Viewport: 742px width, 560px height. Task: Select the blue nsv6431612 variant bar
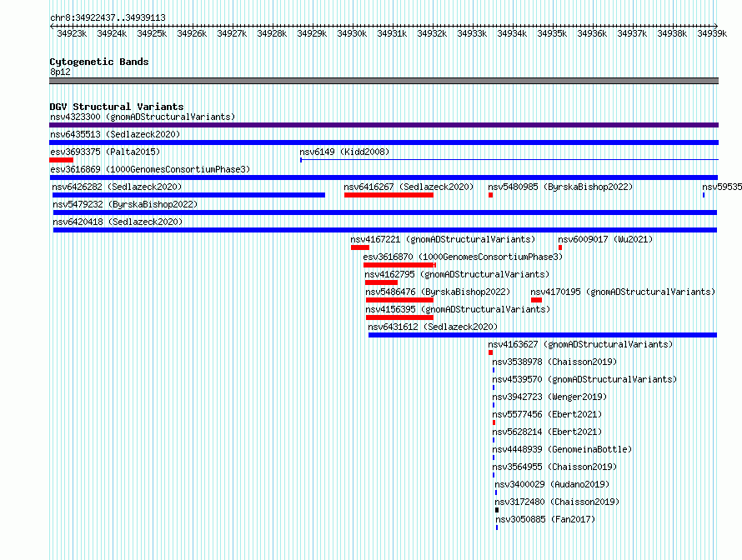pyautogui.click(x=543, y=335)
